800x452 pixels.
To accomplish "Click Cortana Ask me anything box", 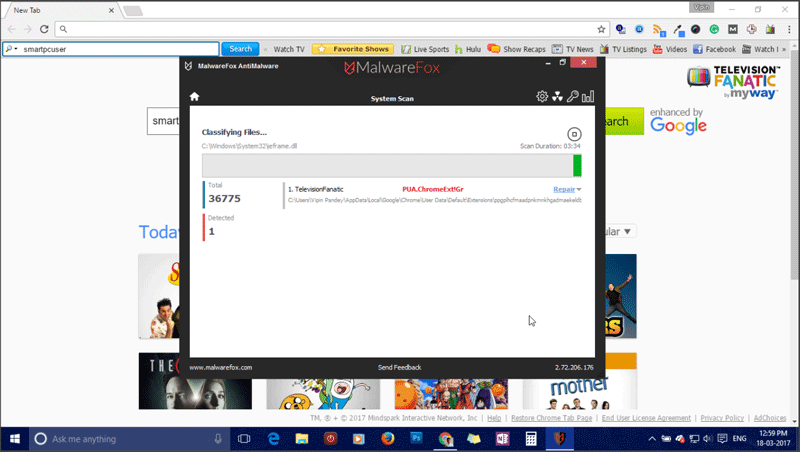I will click(x=129, y=439).
